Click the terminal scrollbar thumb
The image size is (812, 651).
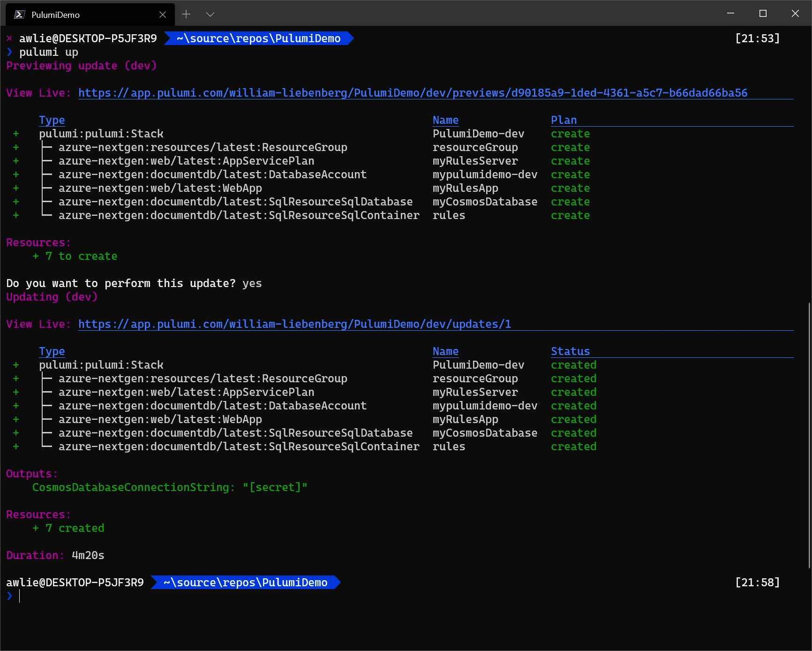(809, 436)
